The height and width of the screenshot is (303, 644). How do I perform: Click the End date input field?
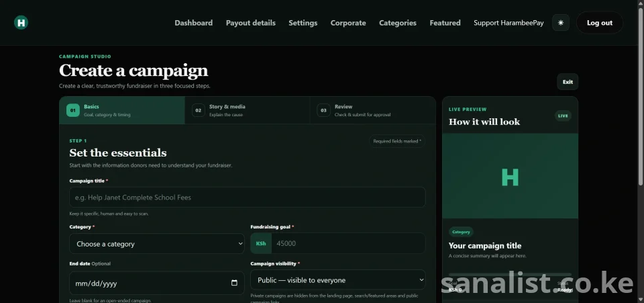[157, 283]
